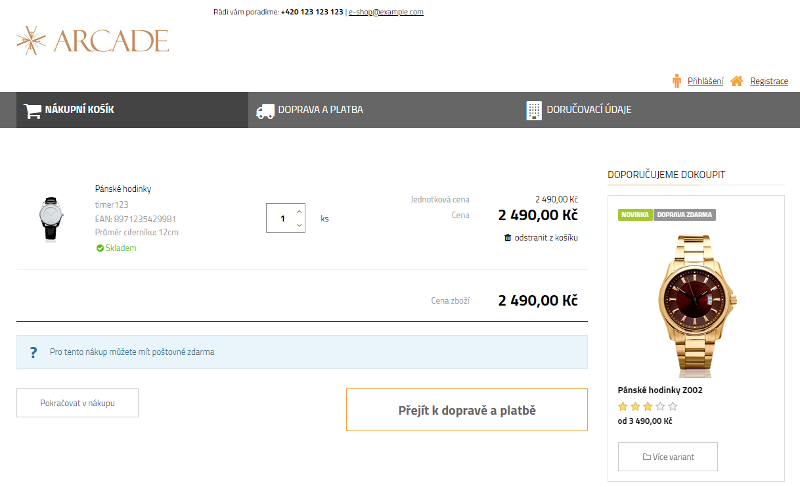Click the quantity input field
The height and width of the screenshot is (487, 800).
281,218
